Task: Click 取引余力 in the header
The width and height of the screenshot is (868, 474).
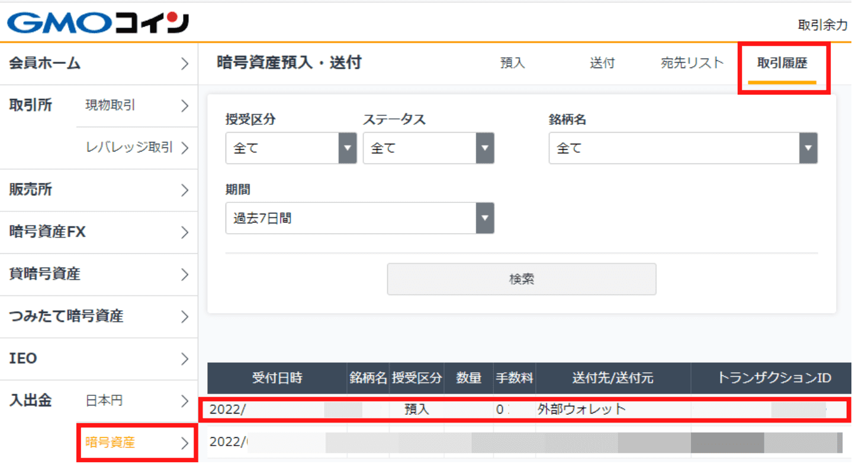Action: [823, 25]
